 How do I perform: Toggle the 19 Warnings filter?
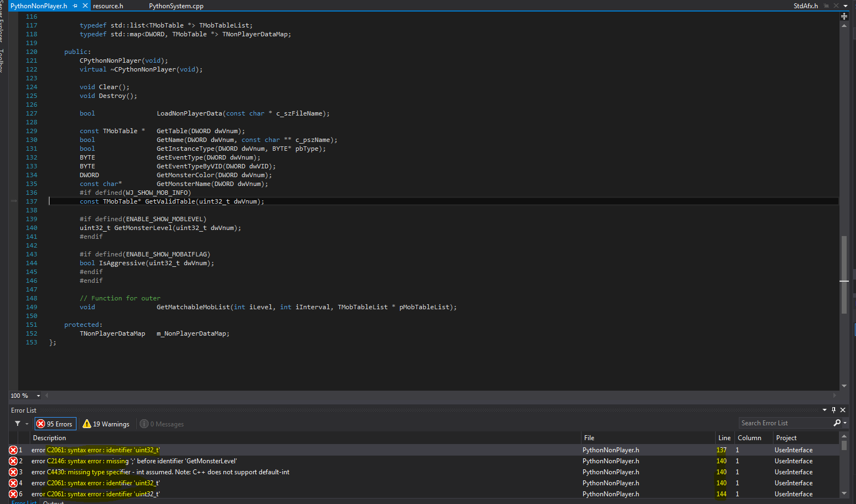pyautogui.click(x=106, y=424)
